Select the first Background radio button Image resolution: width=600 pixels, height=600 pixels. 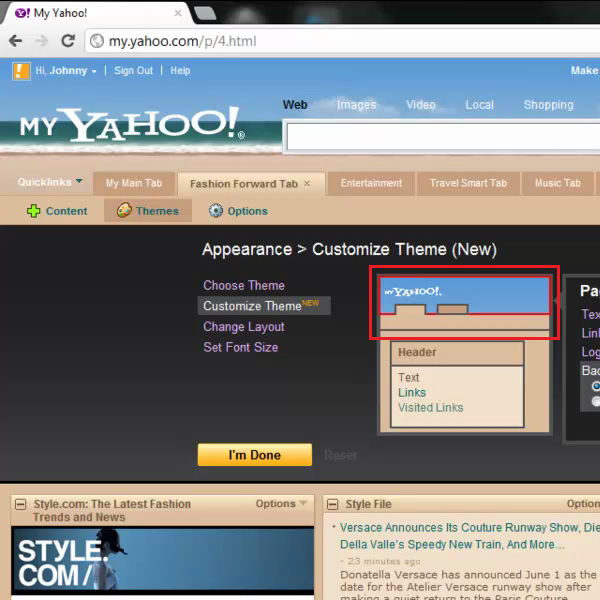click(x=595, y=386)
